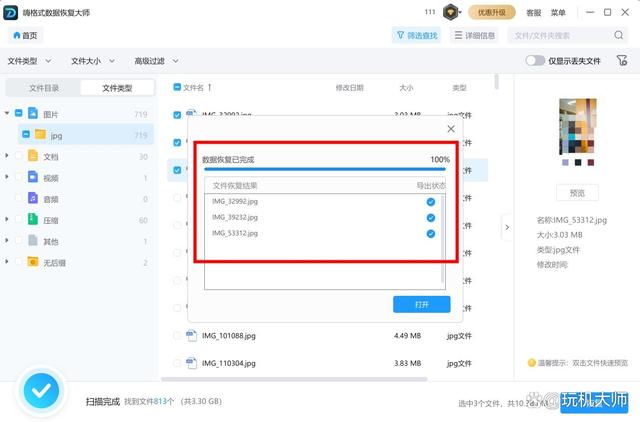Click export status icon for IMG_32992.jpg

point(431,202)
